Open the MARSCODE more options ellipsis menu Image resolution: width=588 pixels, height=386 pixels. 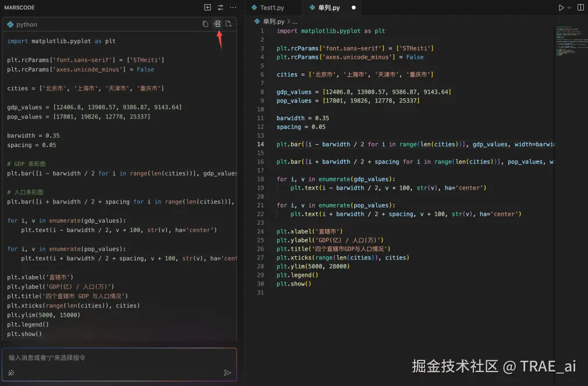click(232, 7)
